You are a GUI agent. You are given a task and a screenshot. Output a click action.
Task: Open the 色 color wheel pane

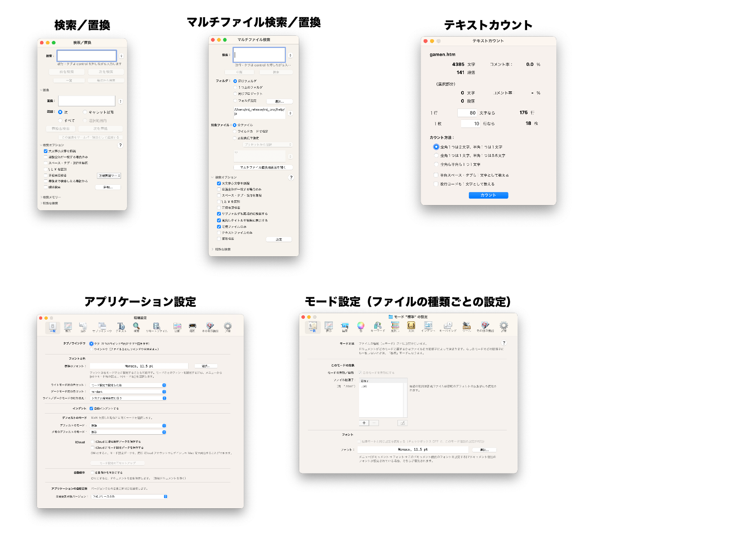[x=361, y=327]
